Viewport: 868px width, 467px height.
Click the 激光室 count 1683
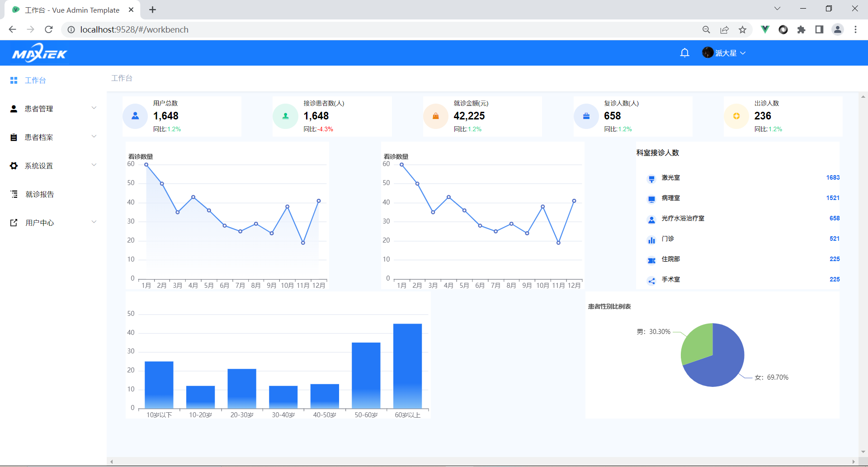tap(833, 178)
